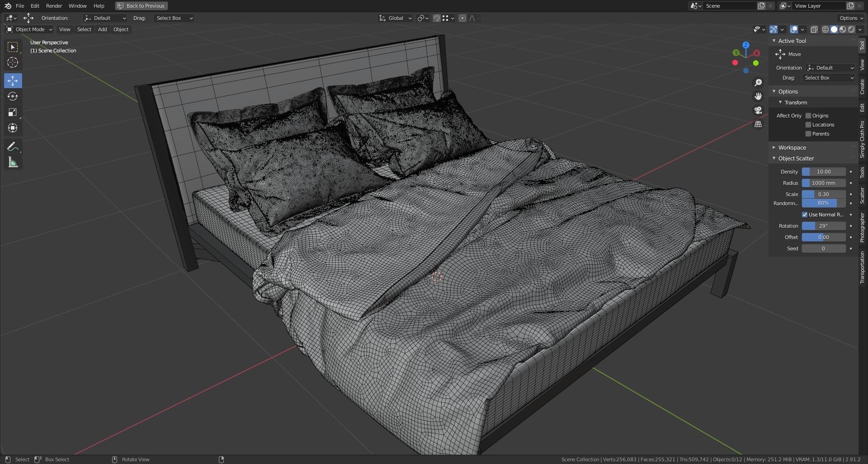Click the Pan view hand icon
The image size is (868, 464).
[x=758, y=96]
